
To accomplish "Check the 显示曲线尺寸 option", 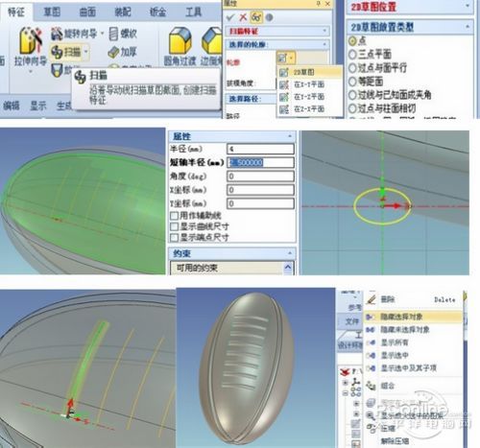I will coord(175,227).
